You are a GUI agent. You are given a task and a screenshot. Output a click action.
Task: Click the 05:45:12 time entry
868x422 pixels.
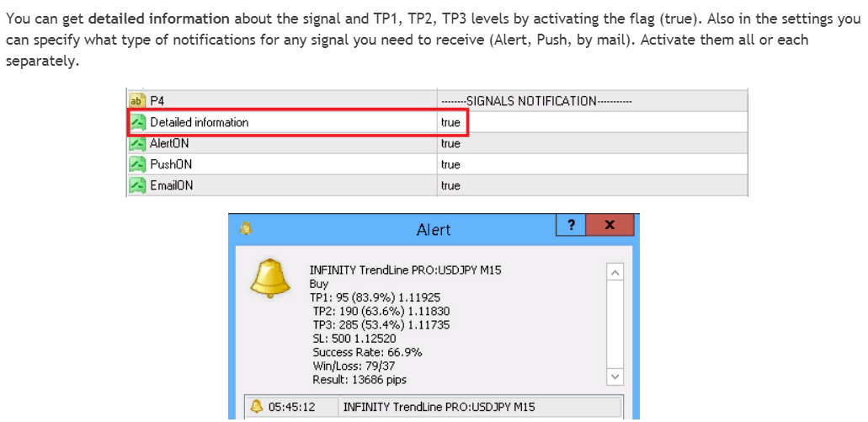292,407
